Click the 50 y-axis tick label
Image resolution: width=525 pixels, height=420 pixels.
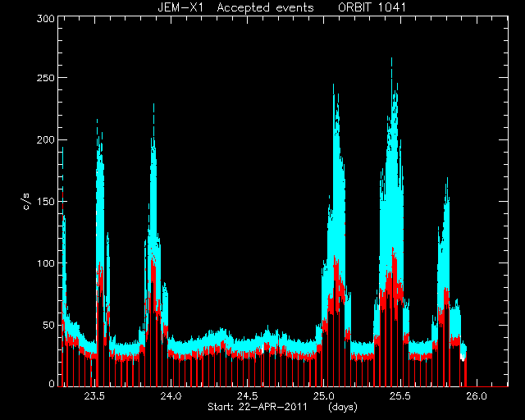click(48, 325)
